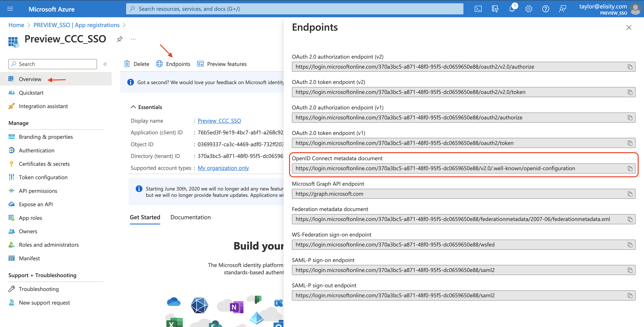Copy the OpenID Connect metadata document URL
The width and height of the screenshot is (644, 327).
coord(630,168)
